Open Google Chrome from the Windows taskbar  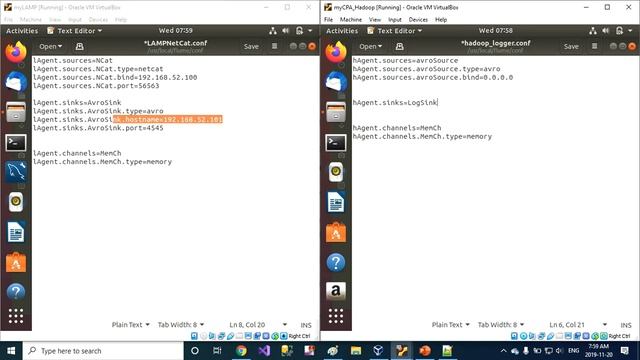(241, 351)
